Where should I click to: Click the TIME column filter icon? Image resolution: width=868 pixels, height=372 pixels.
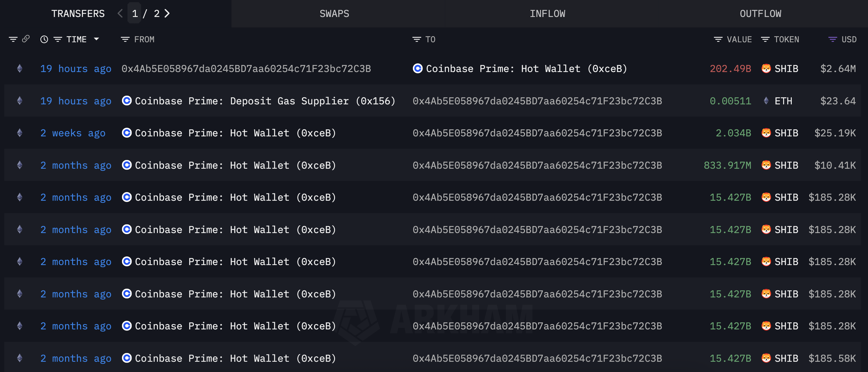coord(58,39)
